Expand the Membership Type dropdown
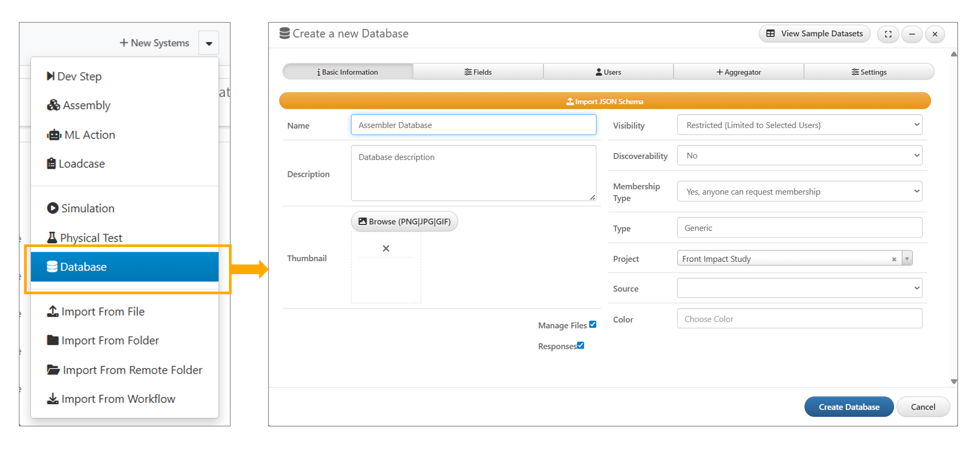Screen dimensions: 980x461 pyautogui.click(x=799, y=192)
